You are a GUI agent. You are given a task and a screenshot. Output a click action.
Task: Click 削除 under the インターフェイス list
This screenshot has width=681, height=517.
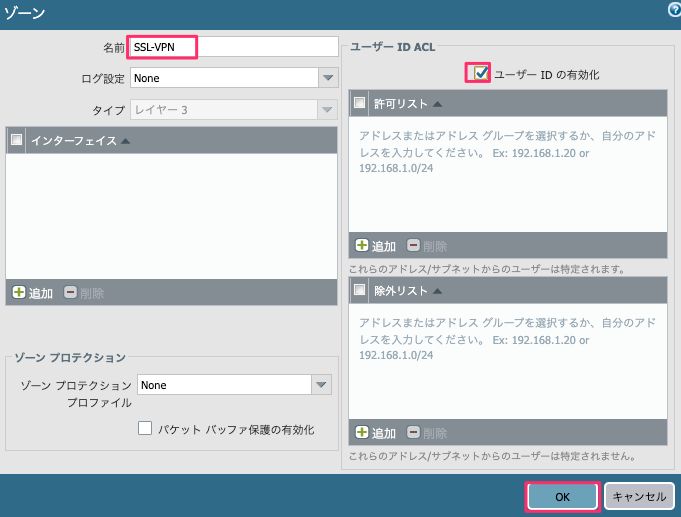pyautogui.click(x=84, y=293)
